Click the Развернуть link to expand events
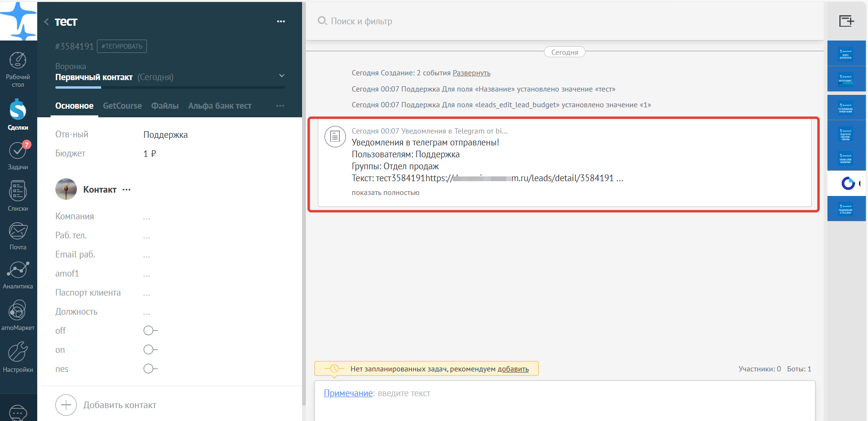 click(x=471, y=73)
